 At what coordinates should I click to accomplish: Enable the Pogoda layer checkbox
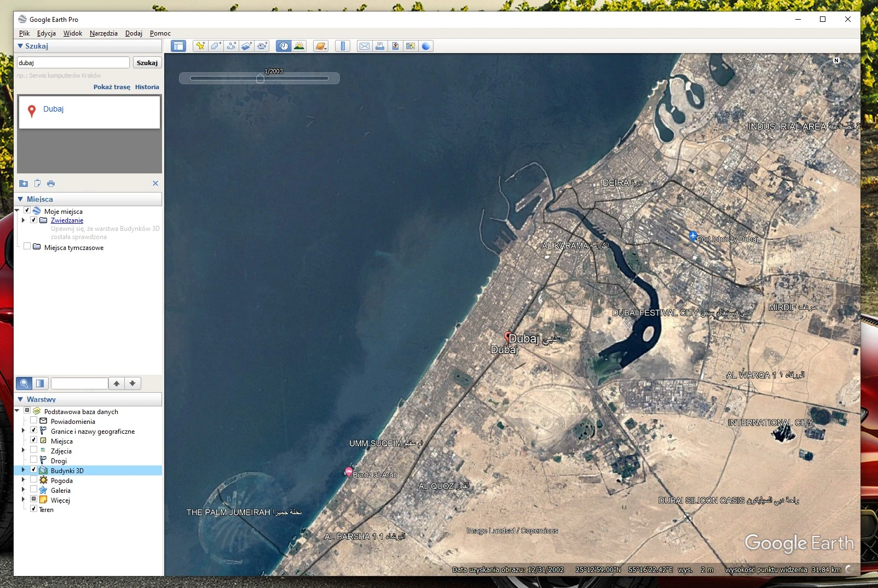(33, 480)
